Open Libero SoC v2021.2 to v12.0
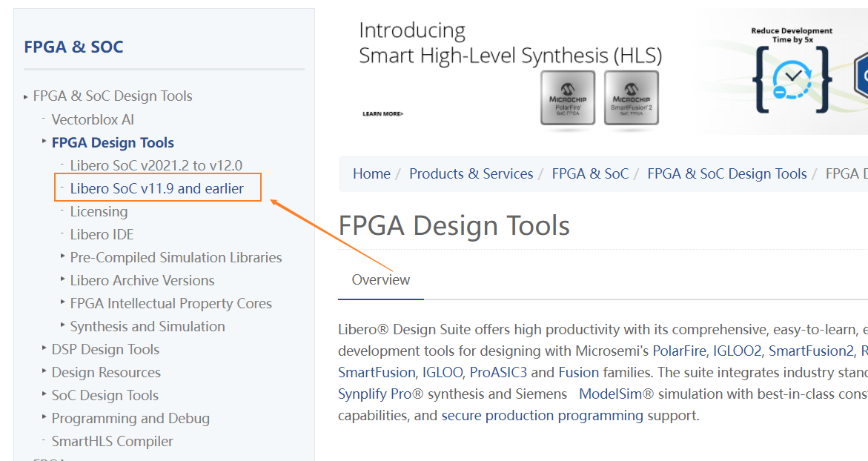This screenshot has height=461, width=868. pos(156,165)
